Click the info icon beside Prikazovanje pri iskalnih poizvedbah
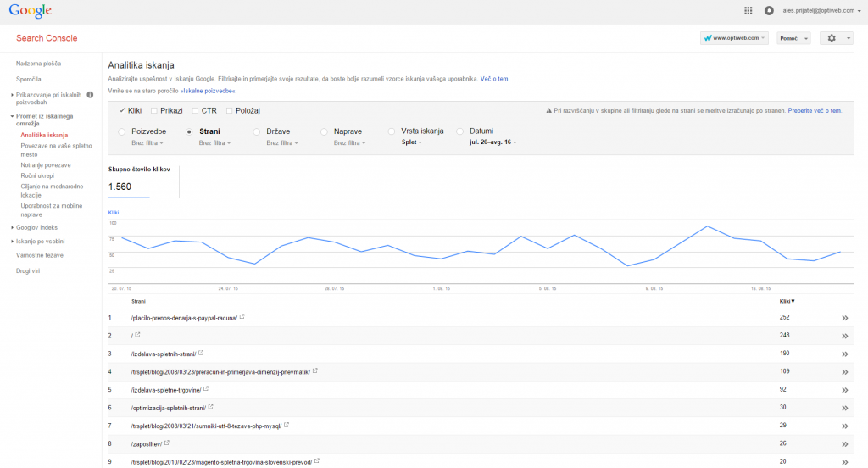Screen dimensions: 868x468 pos(90,94)
